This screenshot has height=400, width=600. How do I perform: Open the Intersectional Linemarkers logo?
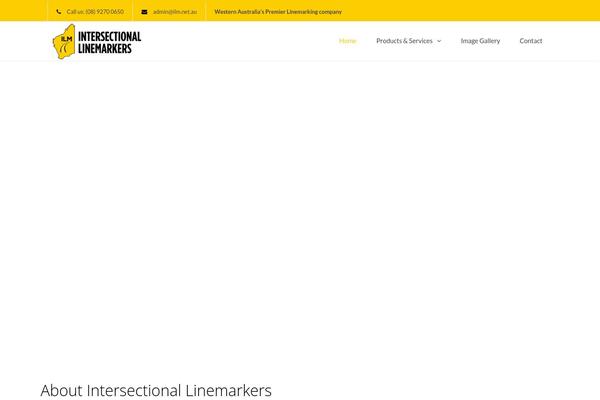point(97,41)
